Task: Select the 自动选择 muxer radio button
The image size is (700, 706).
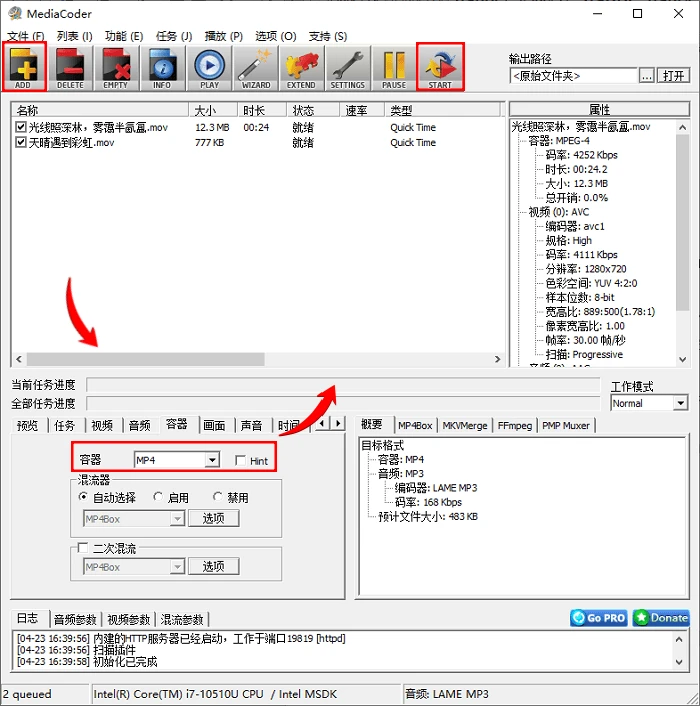Action: click(83, 497)
